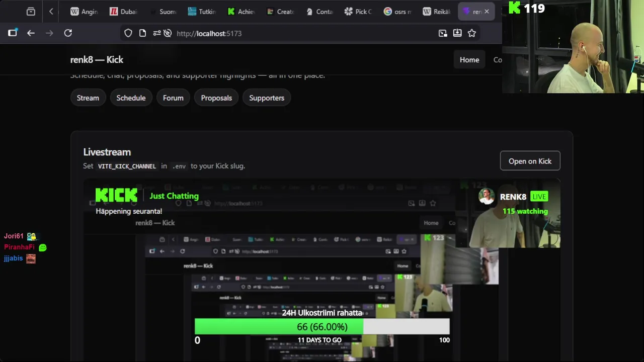Open the Proposals pill button
Image resolution: width=644 pixels, height=362 pixels.
(x=216, y=98)
